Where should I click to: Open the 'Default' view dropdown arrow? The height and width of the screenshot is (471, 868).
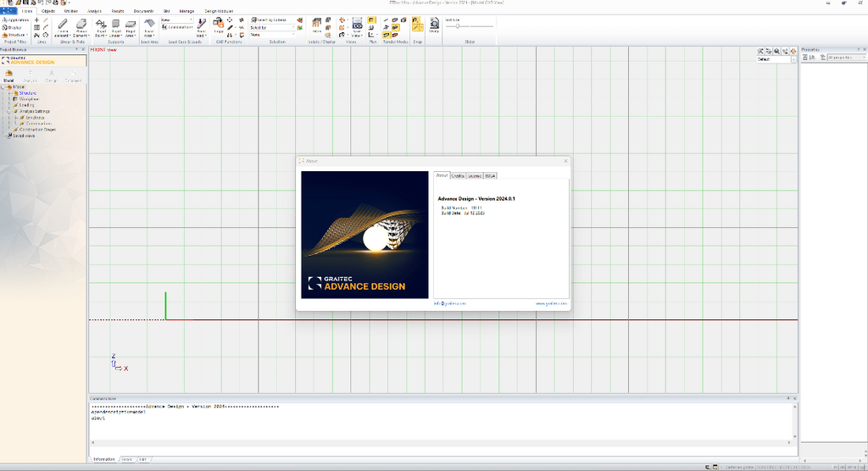coord(793,59)
